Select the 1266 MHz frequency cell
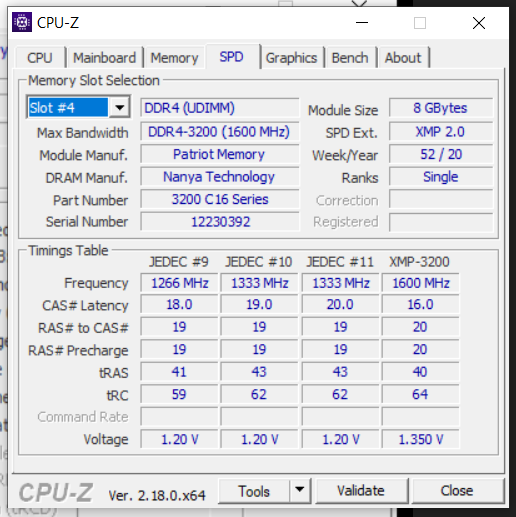The image size is (516, 517). [179, 283]
